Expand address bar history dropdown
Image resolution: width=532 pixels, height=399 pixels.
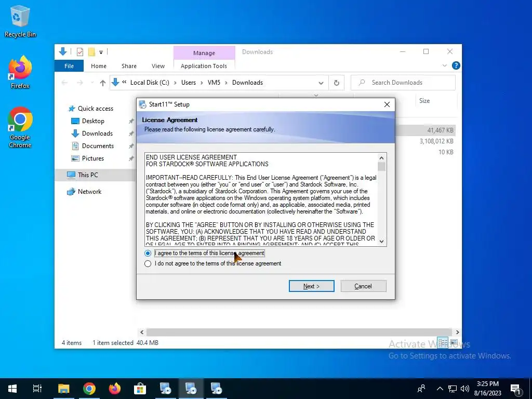coord(321,83)
